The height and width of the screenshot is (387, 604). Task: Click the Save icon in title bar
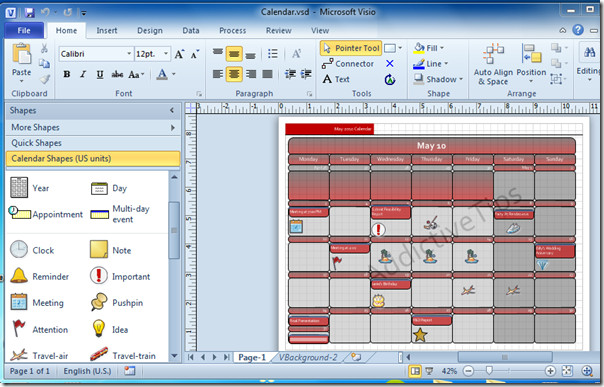pos(29,13)
